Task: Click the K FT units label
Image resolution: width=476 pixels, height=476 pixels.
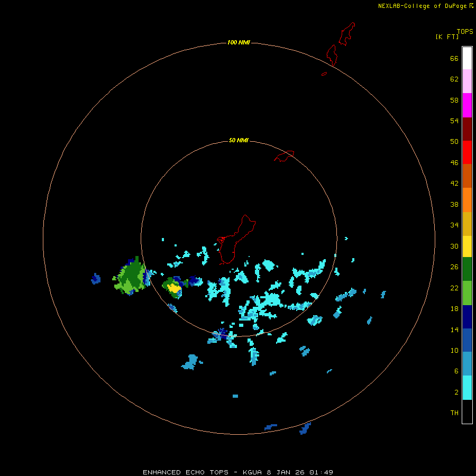Action: pos(447,37)
